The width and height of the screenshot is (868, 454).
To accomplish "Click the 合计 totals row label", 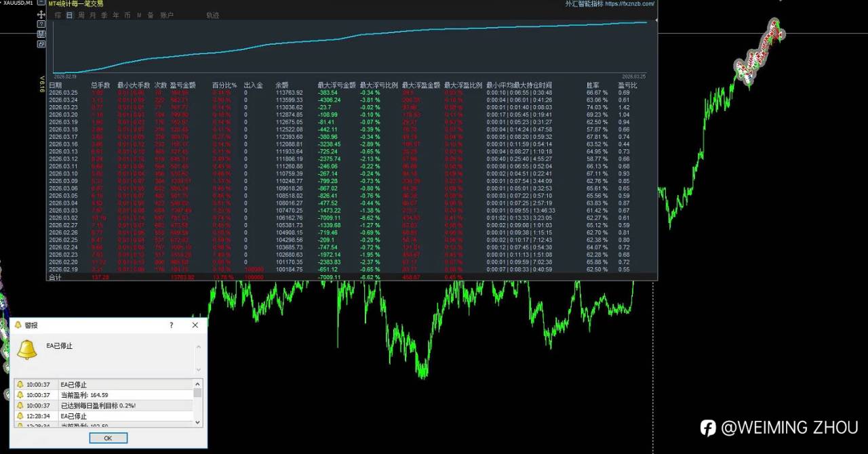I will tap(55, 277).
